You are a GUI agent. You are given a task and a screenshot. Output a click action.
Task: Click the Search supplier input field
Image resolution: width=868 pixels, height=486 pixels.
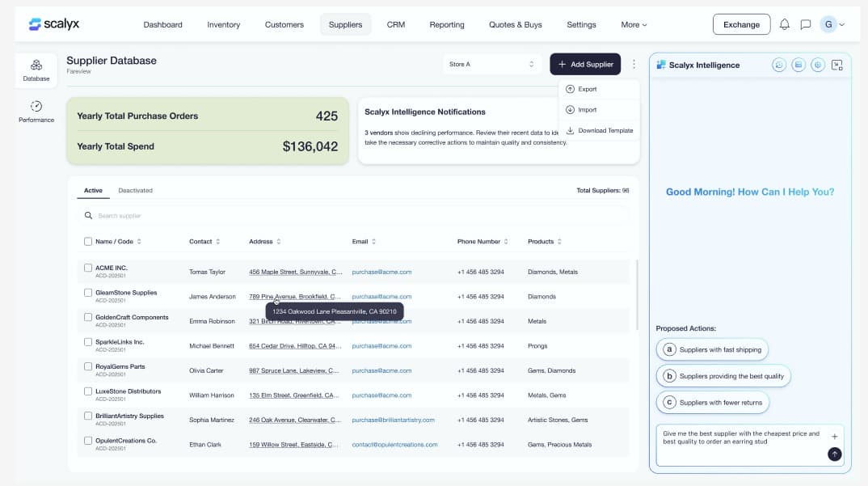tap(356, 216)
